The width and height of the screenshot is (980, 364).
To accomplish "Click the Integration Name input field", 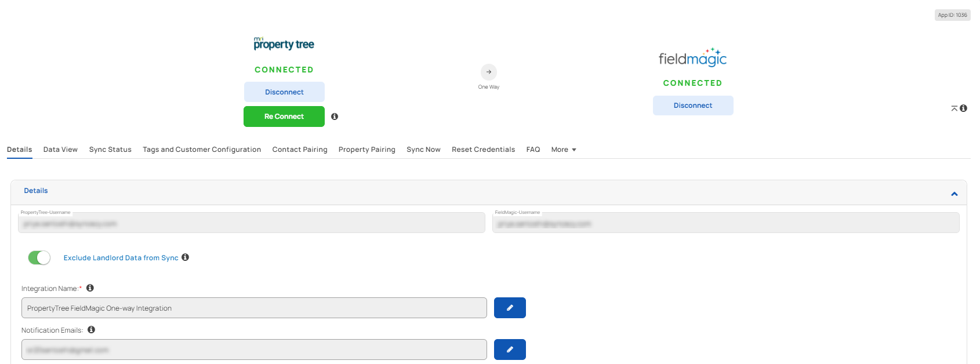I will click(254, 308).
